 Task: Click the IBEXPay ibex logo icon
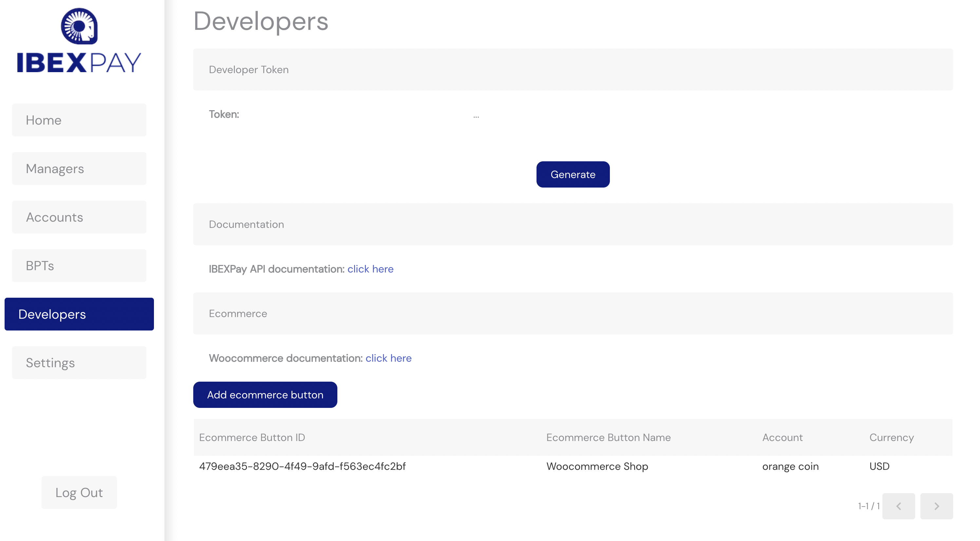(79, 26)
